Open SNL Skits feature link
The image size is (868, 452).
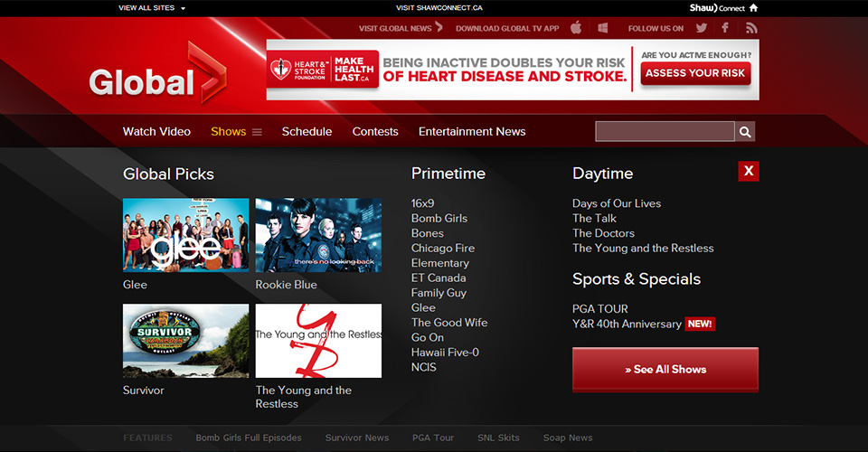(498, 438)
